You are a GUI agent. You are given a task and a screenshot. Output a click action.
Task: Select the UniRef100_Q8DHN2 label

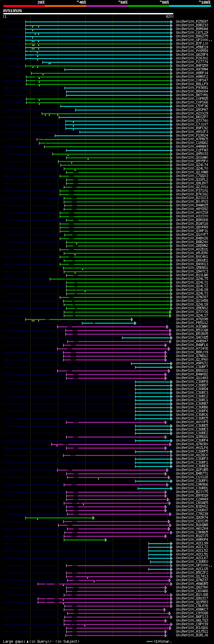pos(192,246)
